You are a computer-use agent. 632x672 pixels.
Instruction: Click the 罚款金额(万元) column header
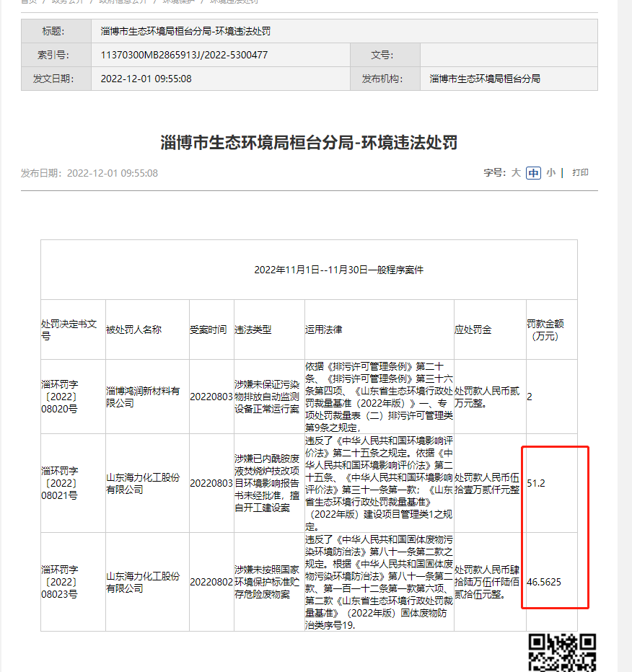(x=551, y=330)
